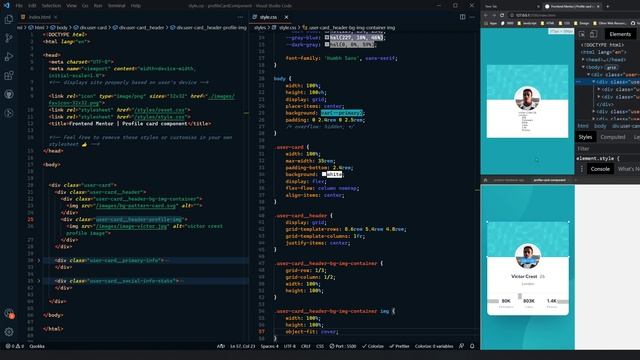Open the Console drawer tab
The image size is (640, 360).
(x=600, y=169)
